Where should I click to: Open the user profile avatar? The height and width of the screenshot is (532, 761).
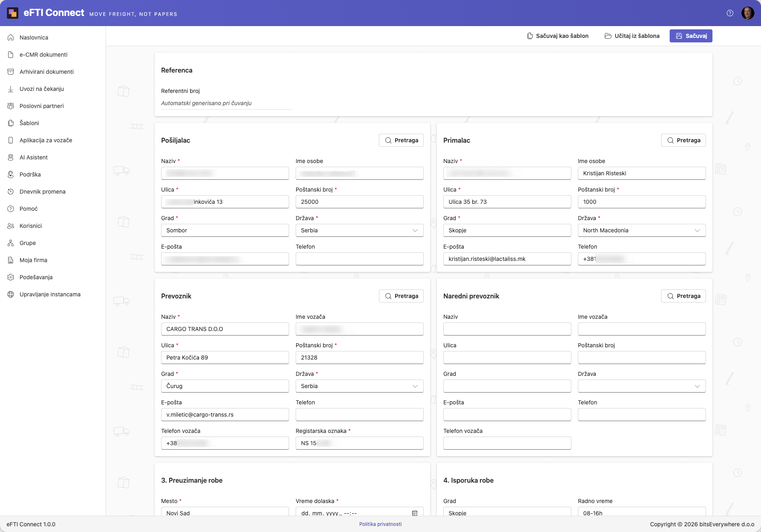tap(748, 13)
